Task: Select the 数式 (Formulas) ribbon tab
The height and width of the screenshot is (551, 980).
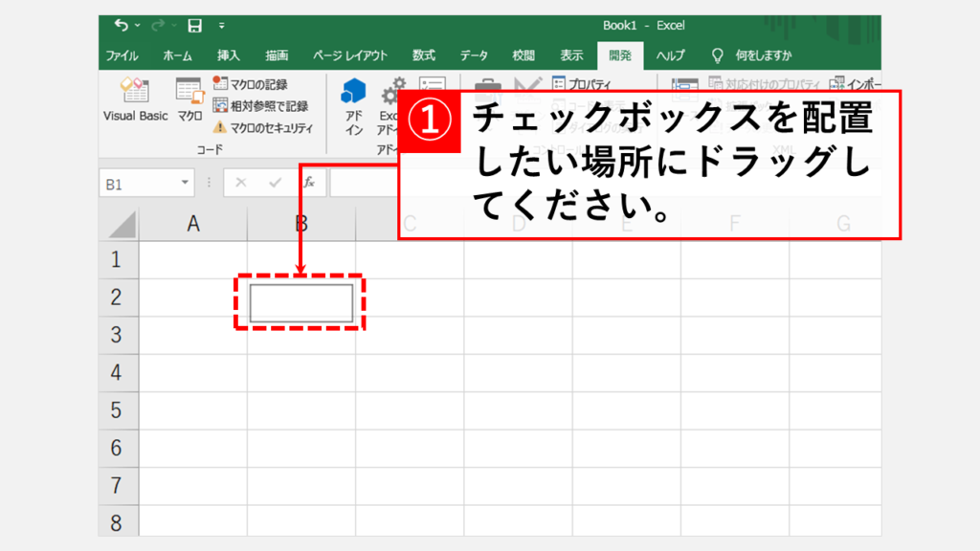Action: [x=424, y=55]
